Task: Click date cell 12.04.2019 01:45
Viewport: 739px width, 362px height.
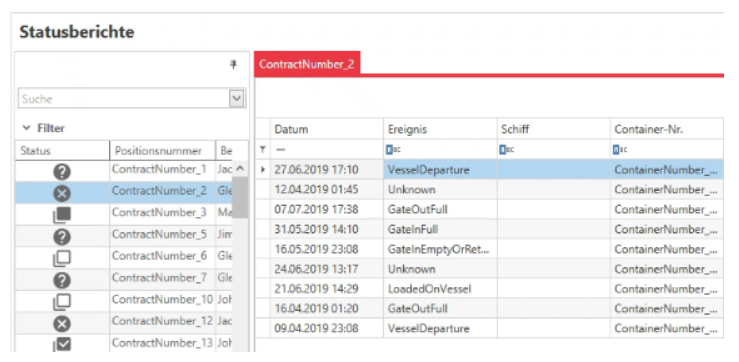Action: [327, 189]
